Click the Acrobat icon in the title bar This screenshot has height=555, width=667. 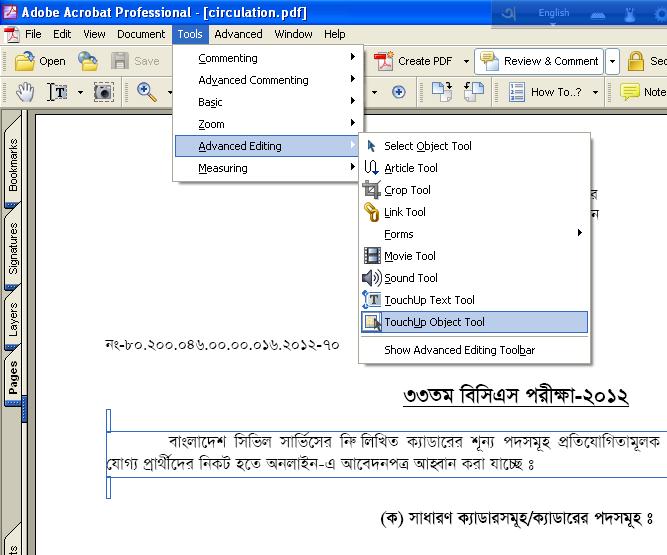coord(10,12)
